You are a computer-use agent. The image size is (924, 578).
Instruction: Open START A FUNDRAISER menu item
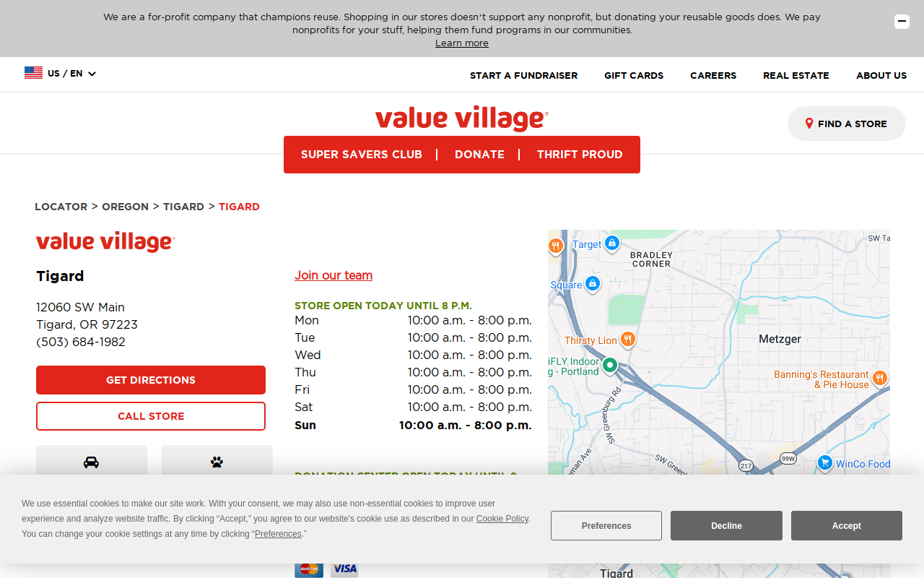(x=523, y=75)
